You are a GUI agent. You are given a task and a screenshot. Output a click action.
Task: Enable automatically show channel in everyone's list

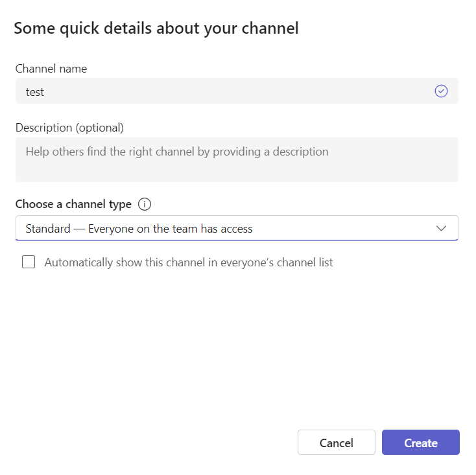pyautogui.click(x=29, y=262)
